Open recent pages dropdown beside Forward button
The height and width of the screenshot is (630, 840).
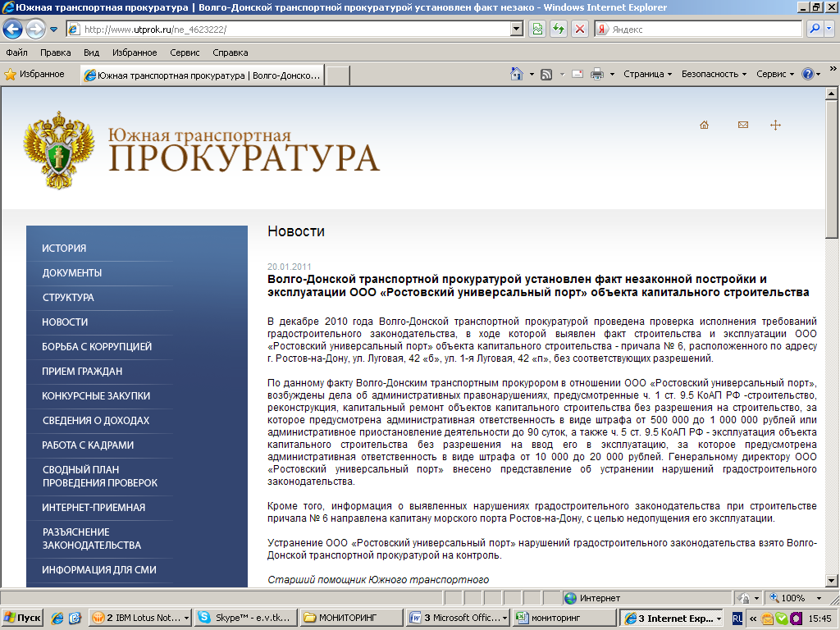(x=53, y=30)
